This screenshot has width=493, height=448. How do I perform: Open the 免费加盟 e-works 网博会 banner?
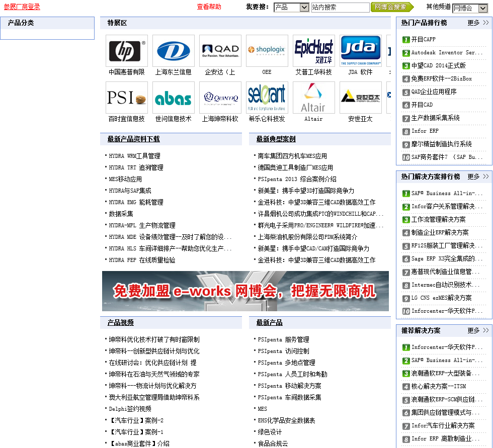[245, 291]
